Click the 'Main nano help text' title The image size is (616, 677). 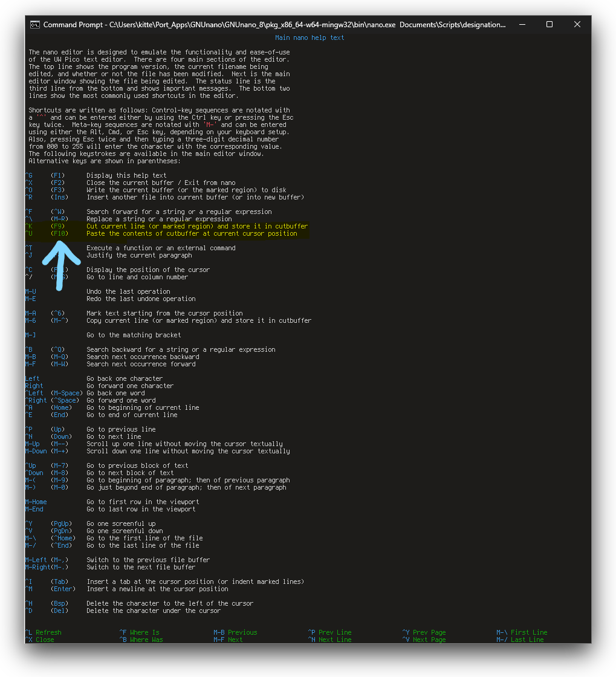pyautogui.click(x=310, y=37)
